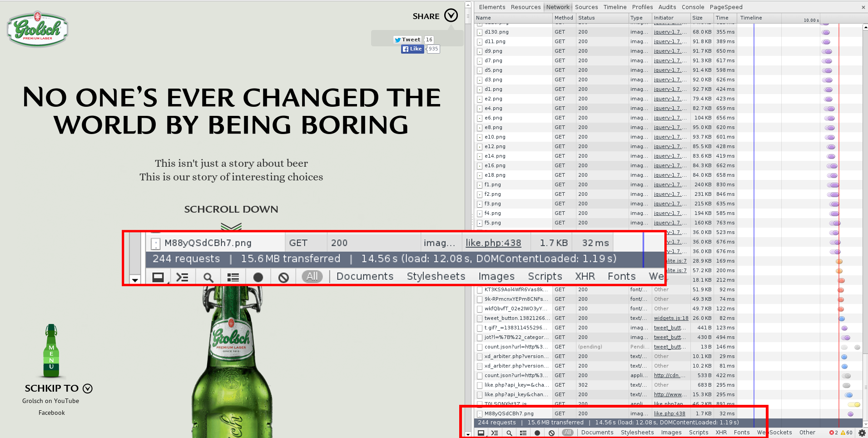Open the Audits tab
This screenshot has width=868, height=438.
[x=667, y=7]
